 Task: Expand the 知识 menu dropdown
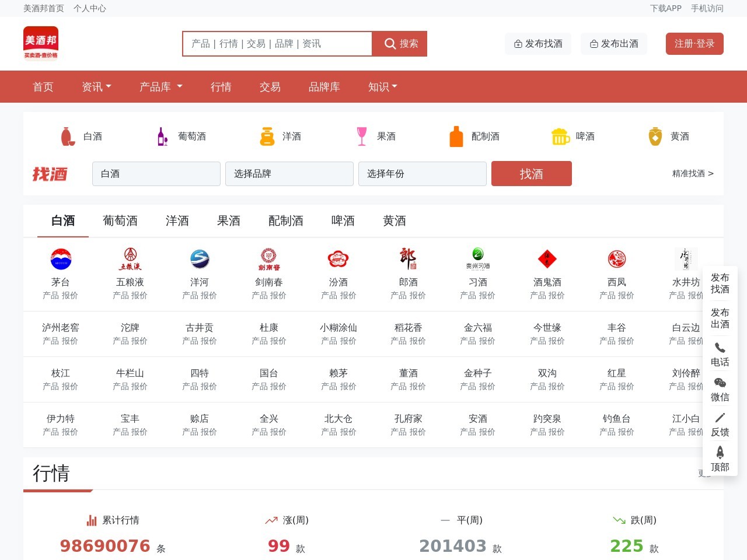pos(382,86)
